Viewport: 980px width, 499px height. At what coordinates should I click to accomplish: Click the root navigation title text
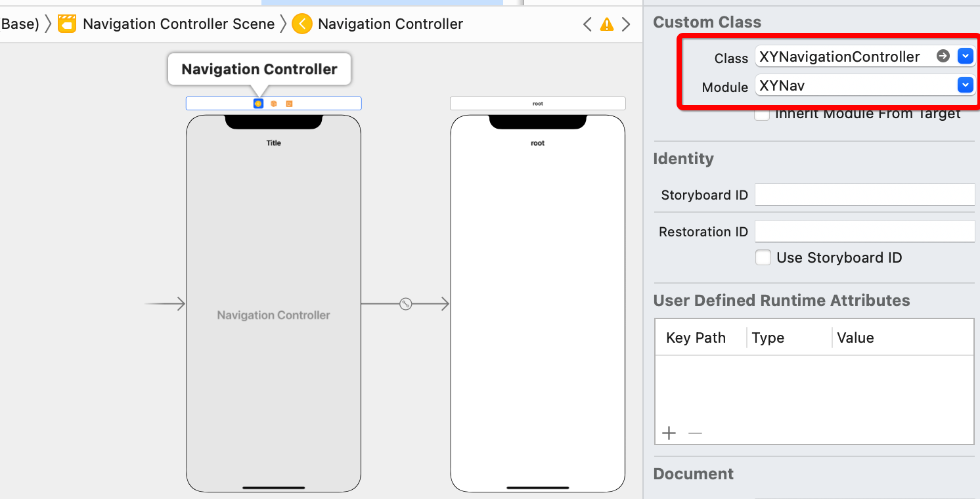pos(537,142)
